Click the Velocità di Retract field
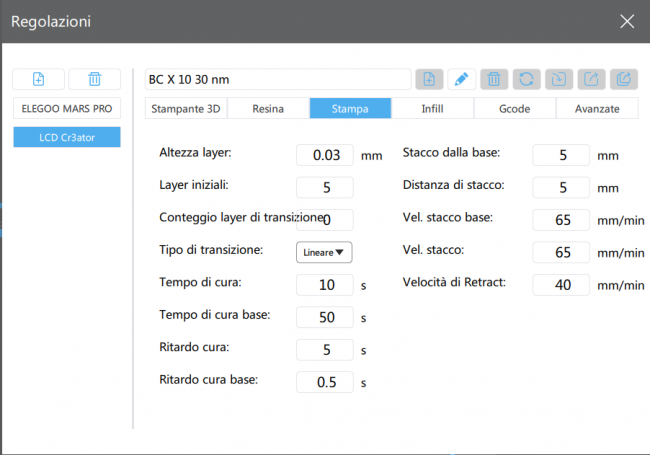 [x=561, y=284]
